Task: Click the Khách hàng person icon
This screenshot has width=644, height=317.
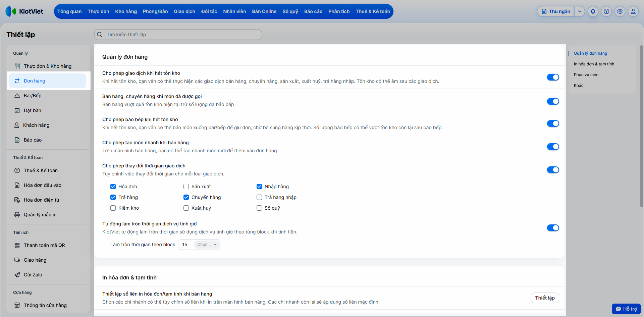Action: pos(17,125)
